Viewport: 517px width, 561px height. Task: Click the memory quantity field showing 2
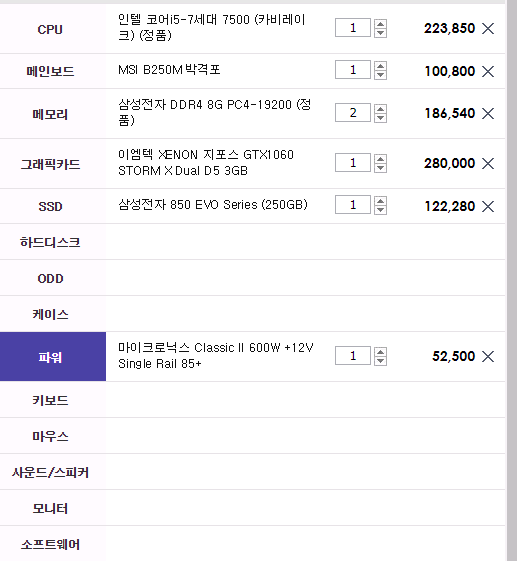(x=353, y=113)
